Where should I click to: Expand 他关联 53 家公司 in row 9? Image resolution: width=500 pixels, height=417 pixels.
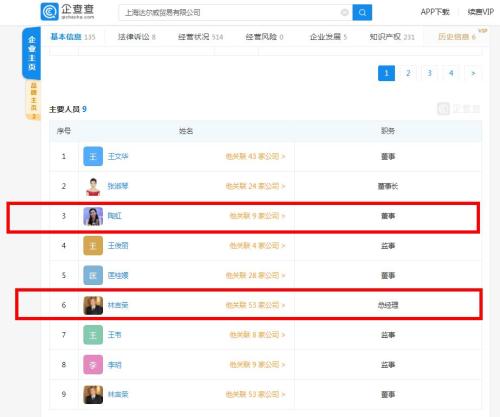255,394
